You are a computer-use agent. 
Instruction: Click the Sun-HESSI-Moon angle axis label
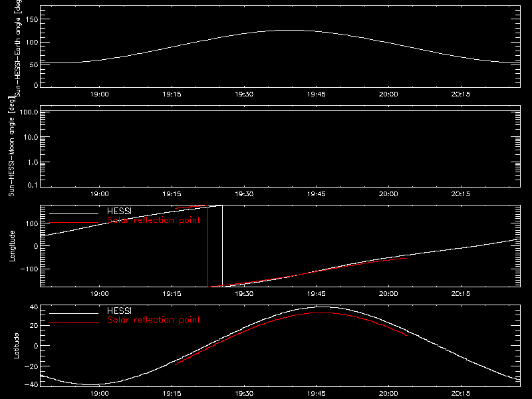coord(11,146)
